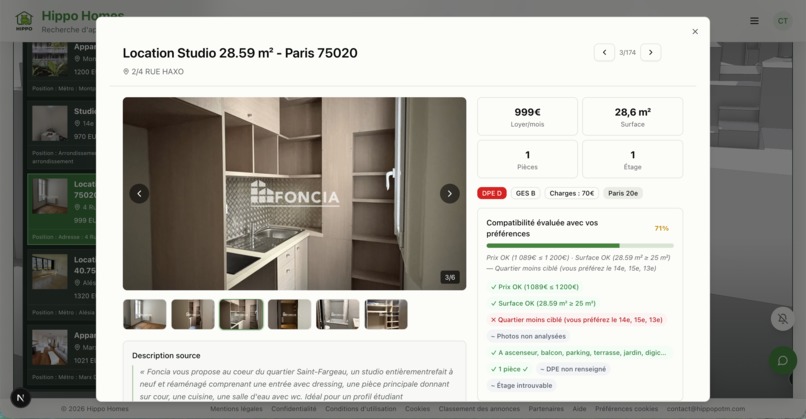The image size is (806, 419).
Task: Open the 1021 E apartment card in background list
Action: [62, 354]
